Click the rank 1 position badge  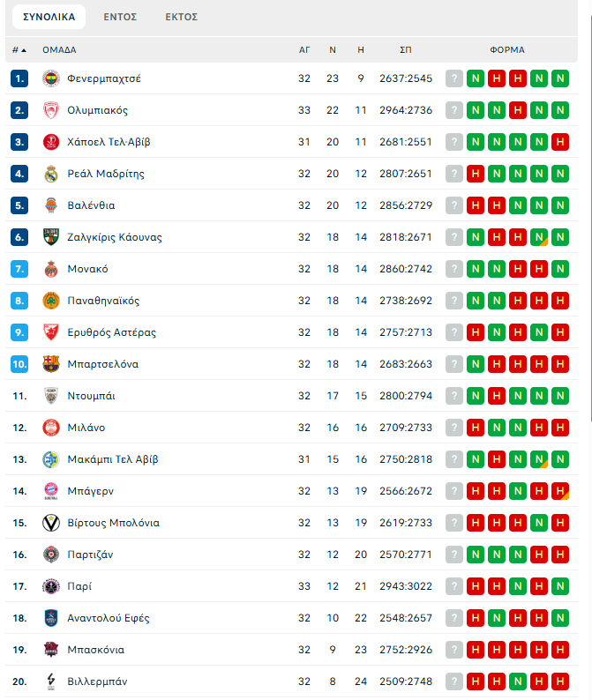pyautogui.click(x=19, y=78)
